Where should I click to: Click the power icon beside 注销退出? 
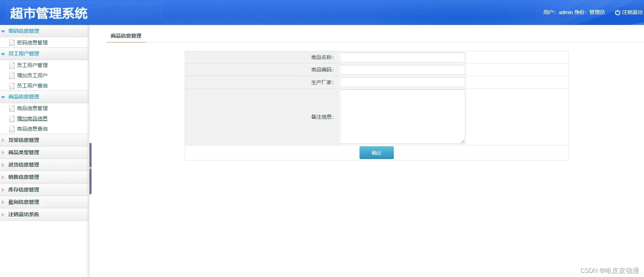click(617, 12)
